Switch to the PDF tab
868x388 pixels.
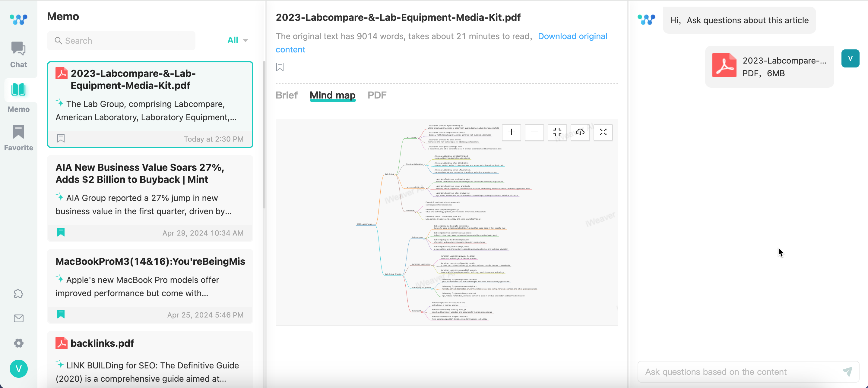tap(377, 95)
